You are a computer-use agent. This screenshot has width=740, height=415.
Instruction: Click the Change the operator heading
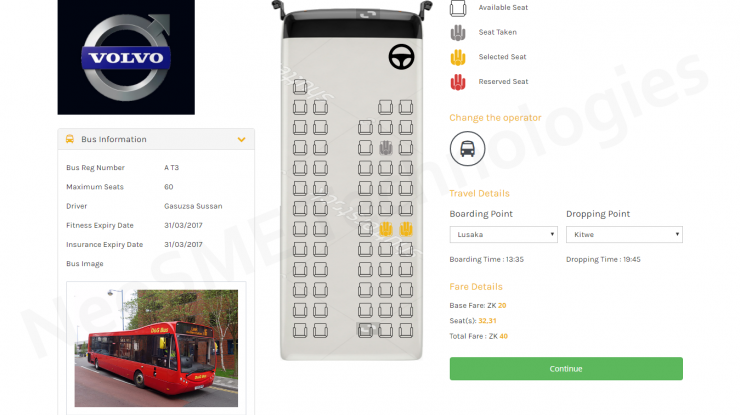(495, 118)
